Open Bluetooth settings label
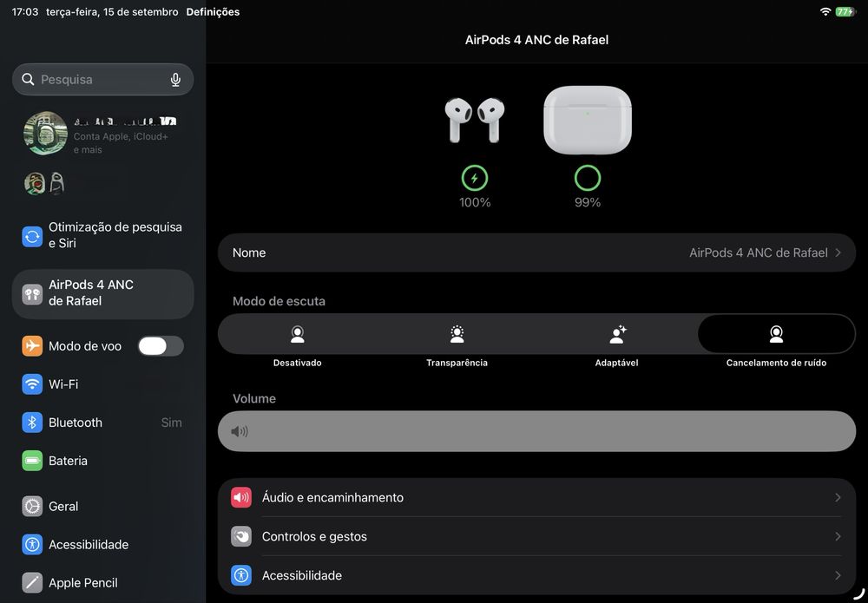The width and height of the screenshot is (868, 603). coord(76,423)
